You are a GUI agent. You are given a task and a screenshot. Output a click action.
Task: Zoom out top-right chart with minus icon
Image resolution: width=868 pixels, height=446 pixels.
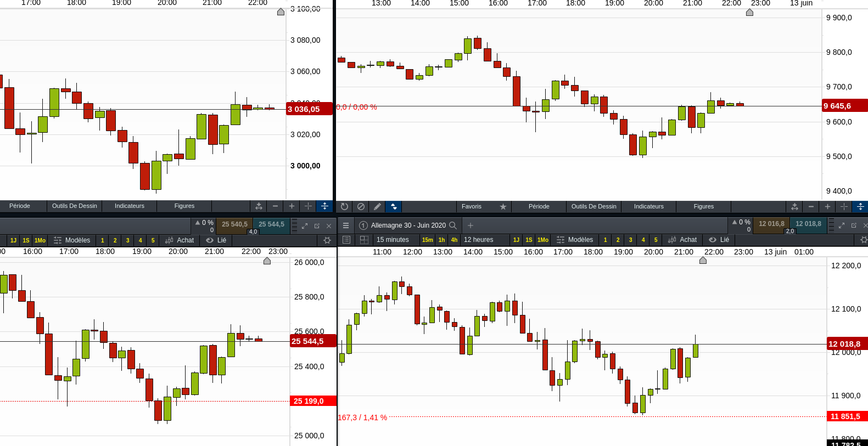click(x=811, y=207)
